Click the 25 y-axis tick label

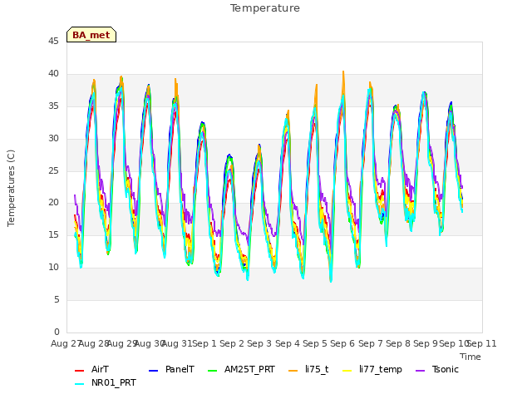[53, 170]
